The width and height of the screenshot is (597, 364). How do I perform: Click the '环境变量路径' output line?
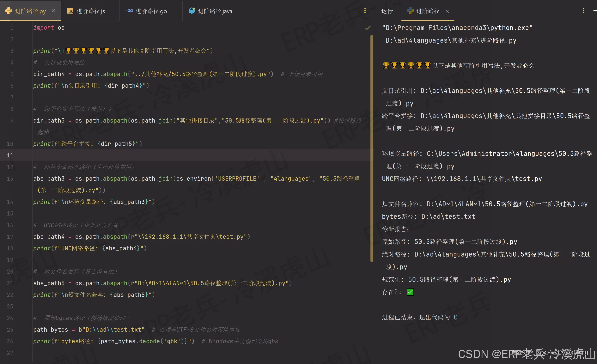tap(487, 160)
